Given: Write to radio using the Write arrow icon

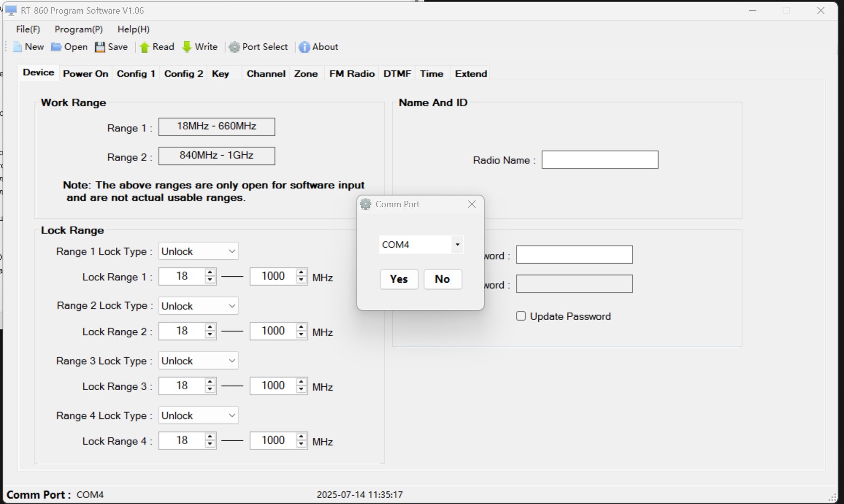Looking at the screenshot, I should [187, 47].
